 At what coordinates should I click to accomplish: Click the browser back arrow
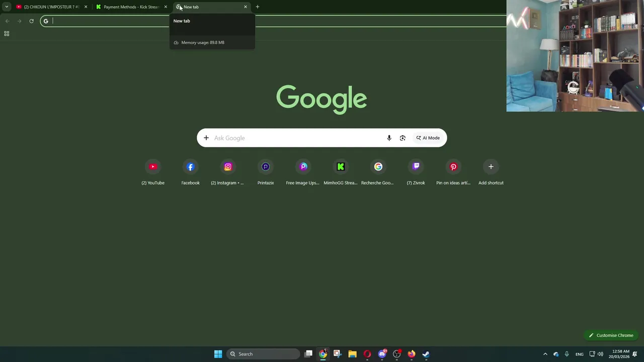(x=7, y=21)
